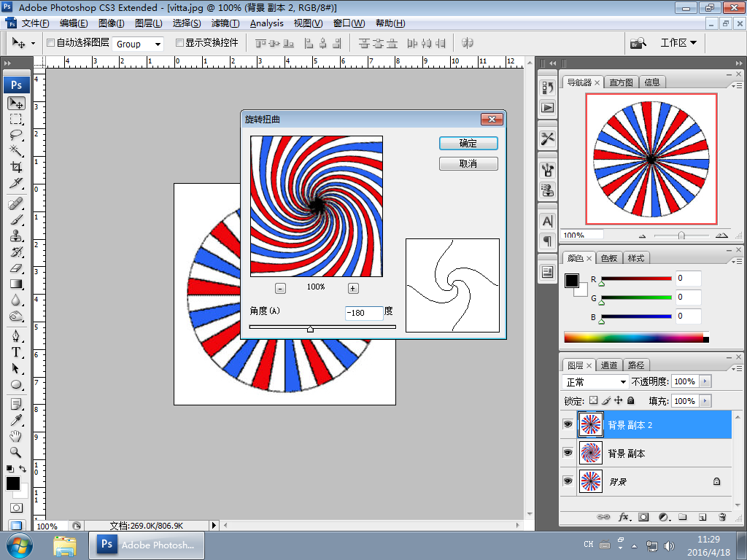Select the Horizontal Type tool
The image size is (747, 560).
pos(16,352)
